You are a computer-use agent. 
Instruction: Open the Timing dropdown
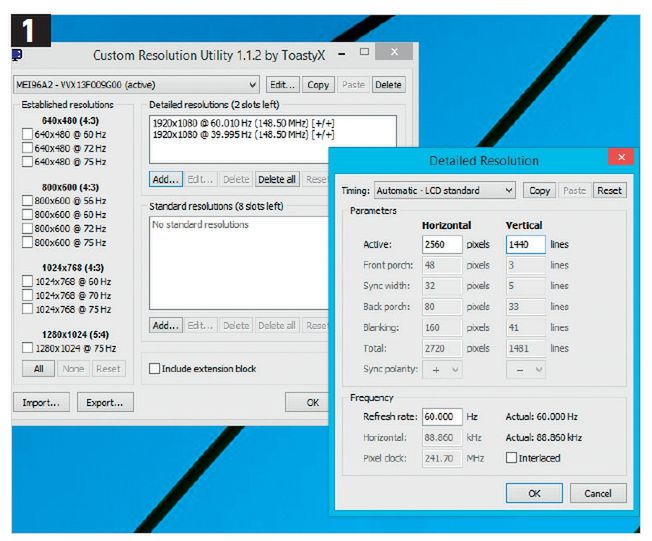[445, 190]
